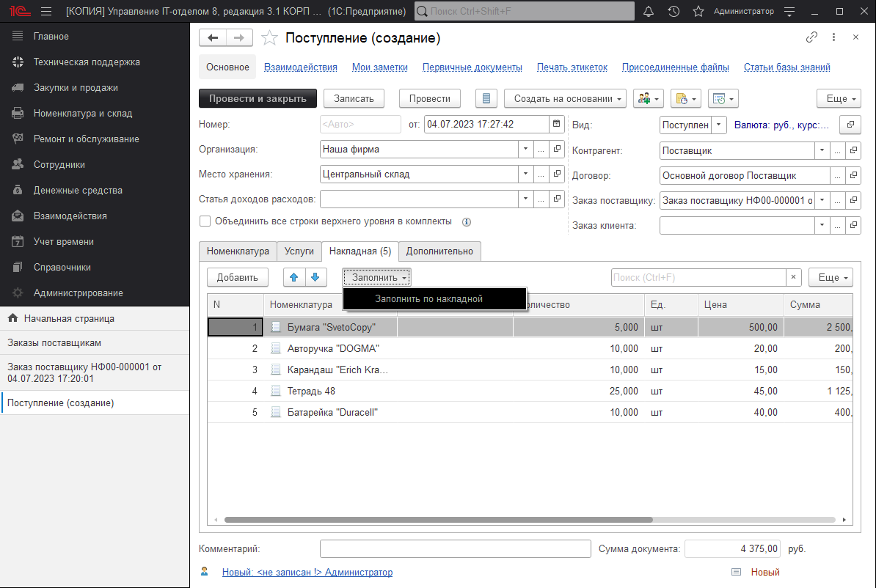876x588 pixels.
Task: Click the copy link icon
Action: [x=811, y=37]
